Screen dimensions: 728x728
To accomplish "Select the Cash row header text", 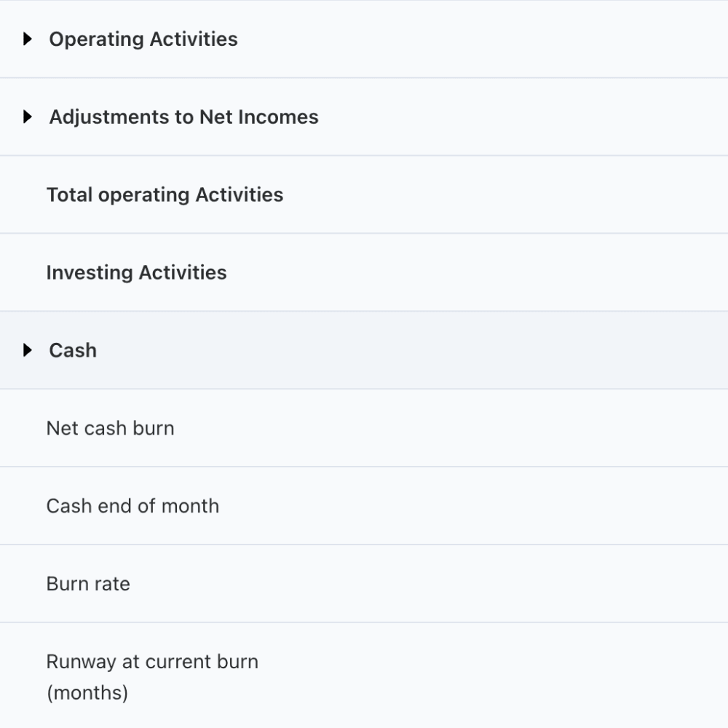I will [72, 350].
